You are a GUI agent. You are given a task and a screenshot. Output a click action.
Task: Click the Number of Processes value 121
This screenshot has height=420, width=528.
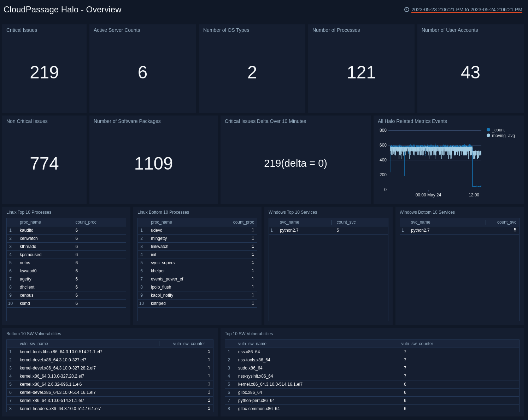click(361, 72)
